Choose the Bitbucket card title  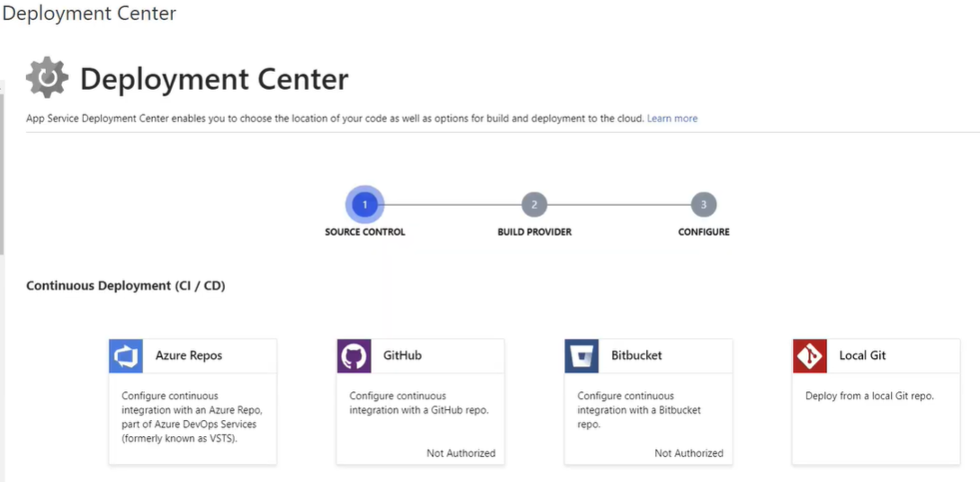pyautogui.click(x=636, y=356)
